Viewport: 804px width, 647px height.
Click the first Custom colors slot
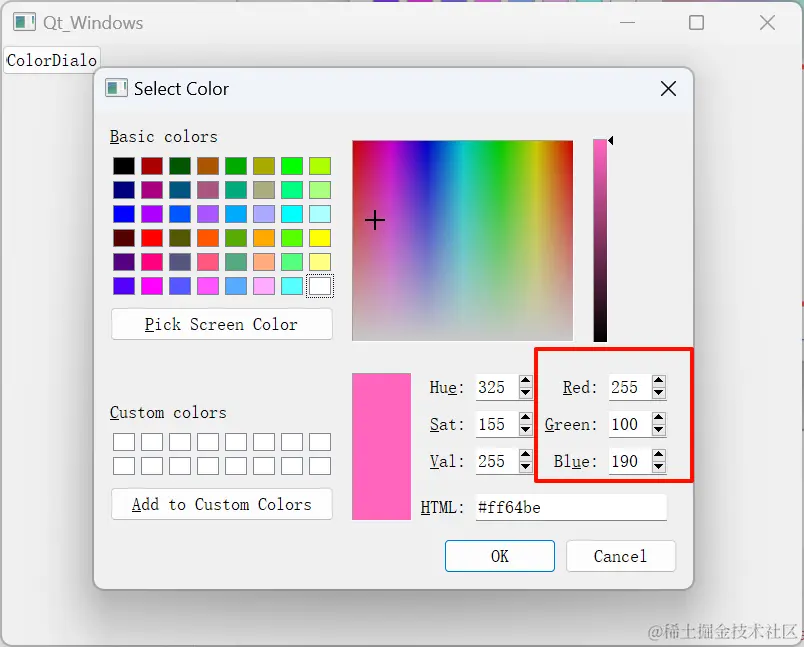[x=122, y=441]
